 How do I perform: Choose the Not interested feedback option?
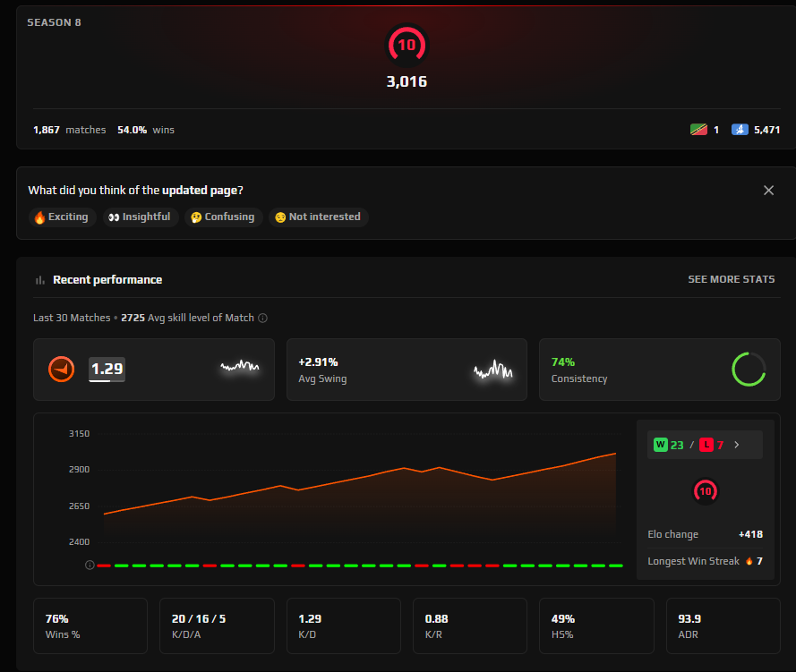pos(318,217)
